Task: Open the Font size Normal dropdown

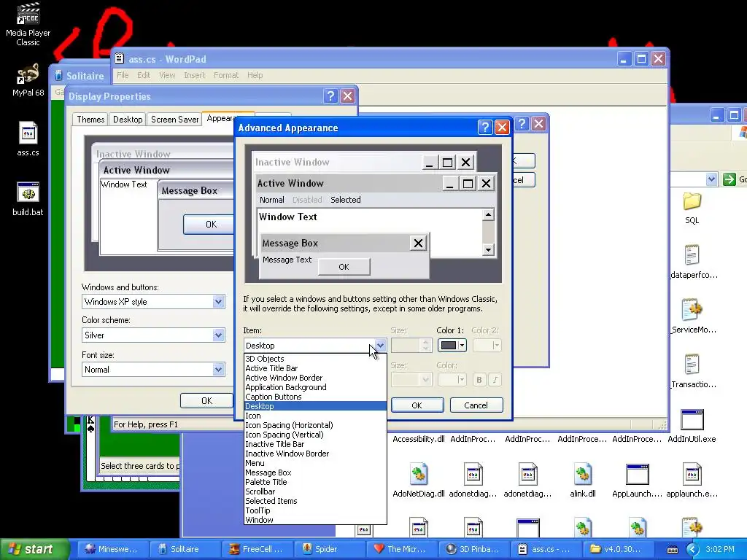Action: point(218,370)
